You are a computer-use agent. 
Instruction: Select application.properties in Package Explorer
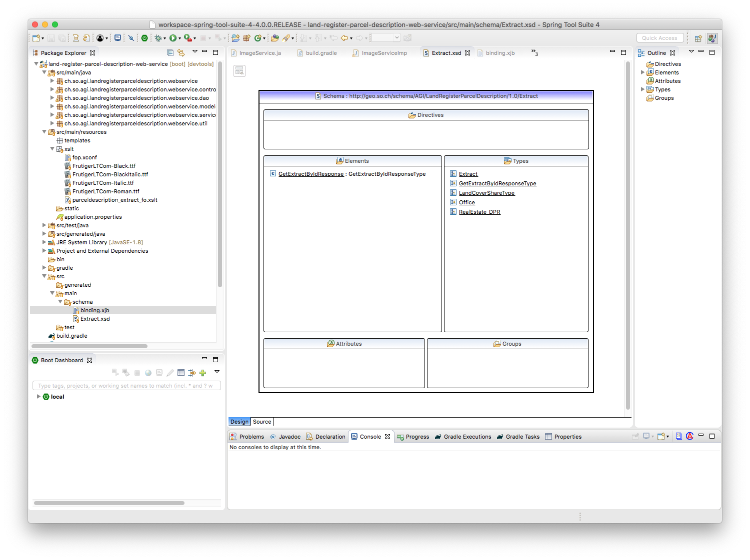pos(93,217)
